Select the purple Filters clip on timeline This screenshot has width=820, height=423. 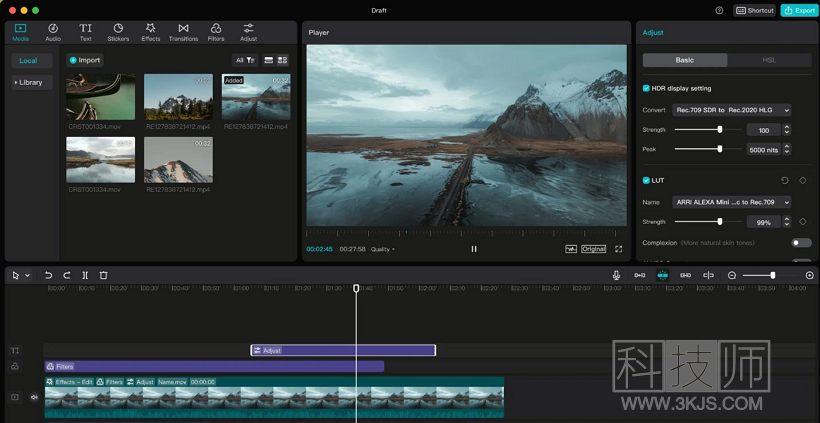(214, 367)
